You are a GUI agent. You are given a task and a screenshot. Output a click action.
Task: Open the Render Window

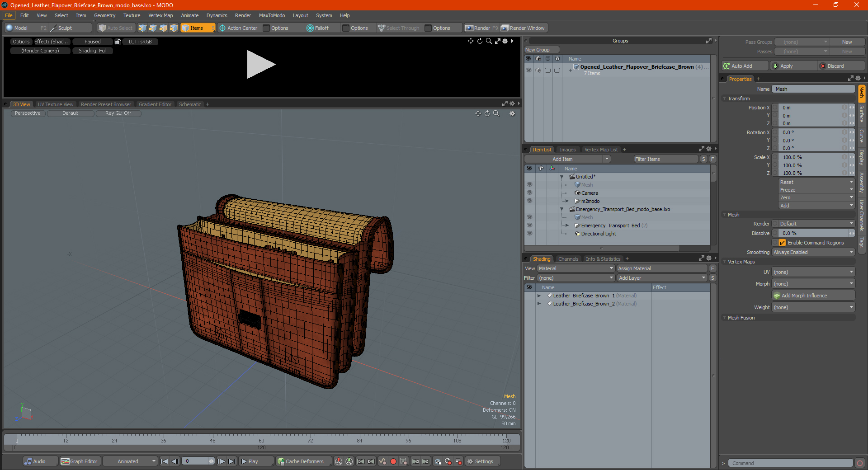[523, 28]
